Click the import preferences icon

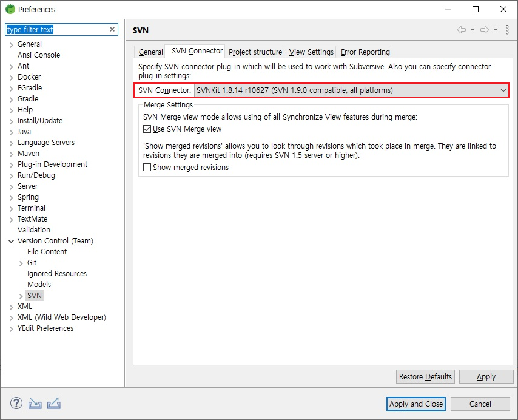pos(35,404)
